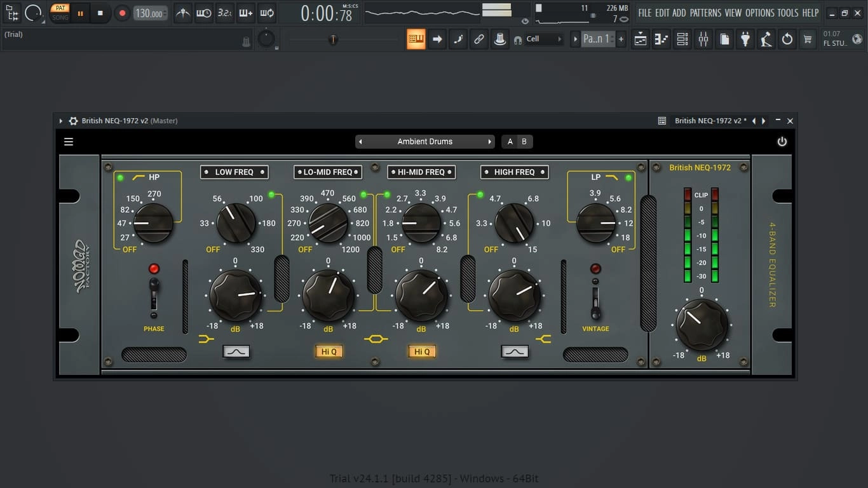
Task: Select previous plugin preset in title bar
Action: click(x=754, y=121)
